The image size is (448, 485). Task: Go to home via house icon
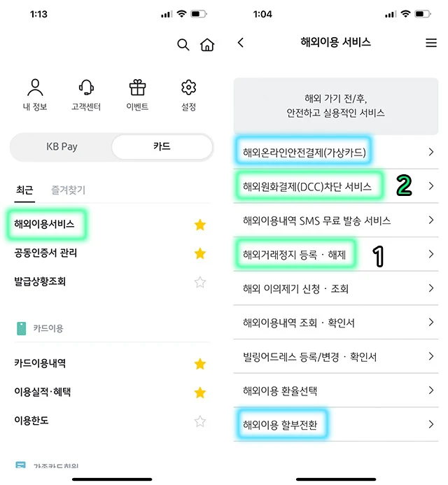click(207, 45)
